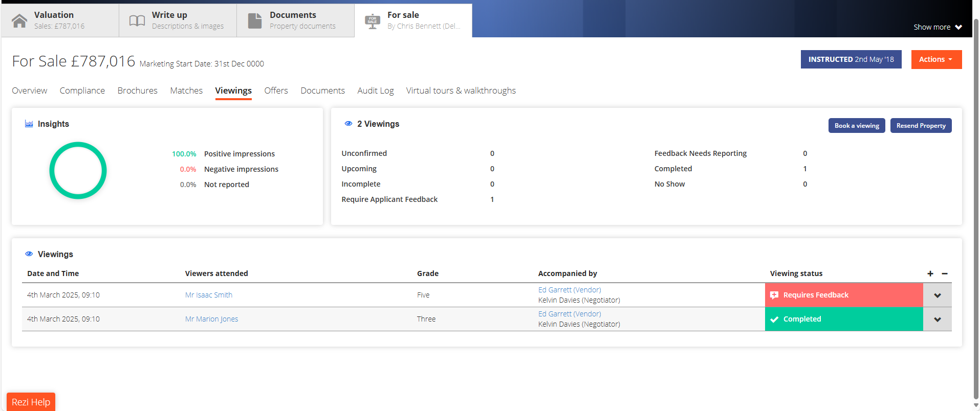This screenshot has width=980, height=411.
Task: Select the For sale tab
Action: [413, 20]
